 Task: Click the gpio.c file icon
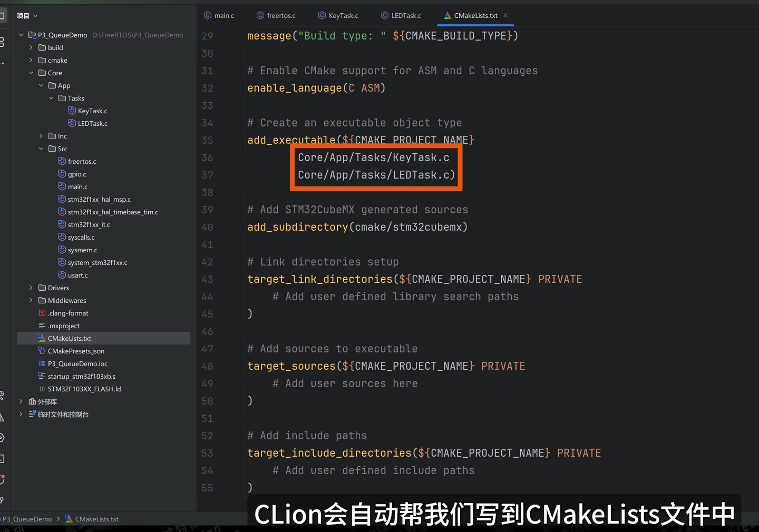(x=62, y=174)
